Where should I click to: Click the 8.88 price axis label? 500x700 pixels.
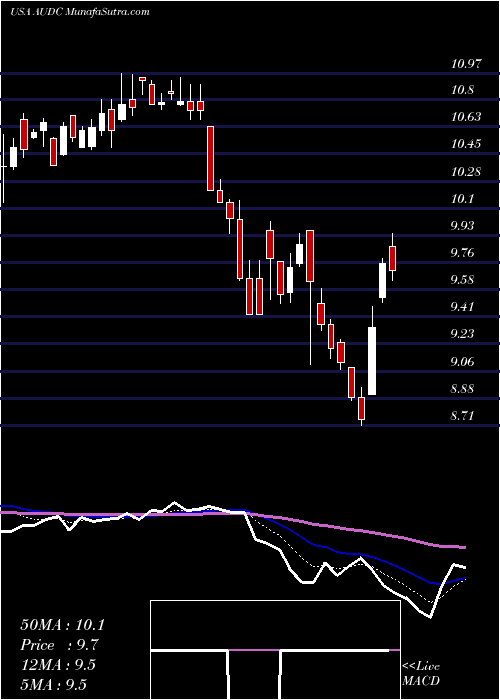[464, 388]
